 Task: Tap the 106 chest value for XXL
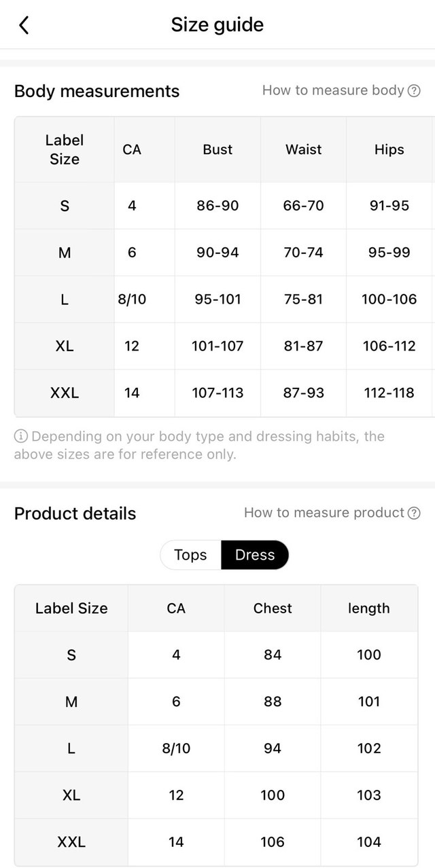click(x=273, y=842)
